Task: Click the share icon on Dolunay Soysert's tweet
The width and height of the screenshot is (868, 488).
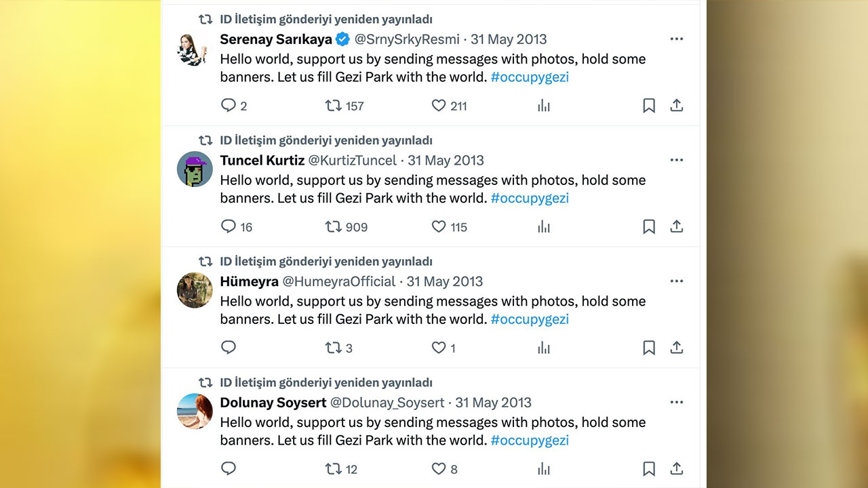Action: [676, 468]
